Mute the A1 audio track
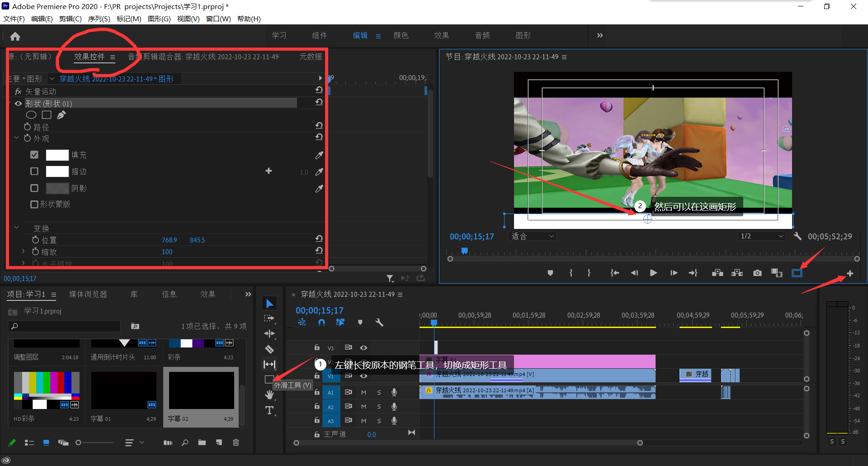The width and height of the screenshot is (868, 466). coord(363,392)
